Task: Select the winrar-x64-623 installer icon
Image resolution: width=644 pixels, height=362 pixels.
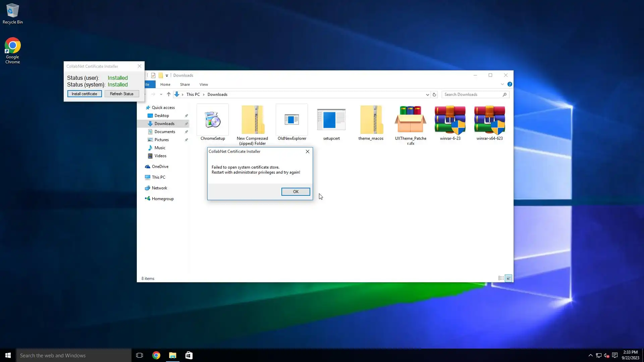Action: [x=489, y=121]
